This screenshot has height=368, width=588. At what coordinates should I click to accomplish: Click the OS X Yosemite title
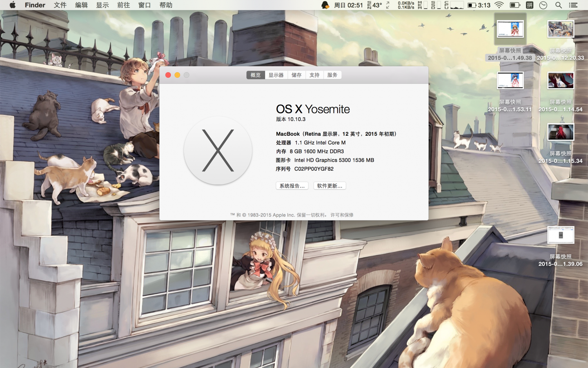click(313, 109)
